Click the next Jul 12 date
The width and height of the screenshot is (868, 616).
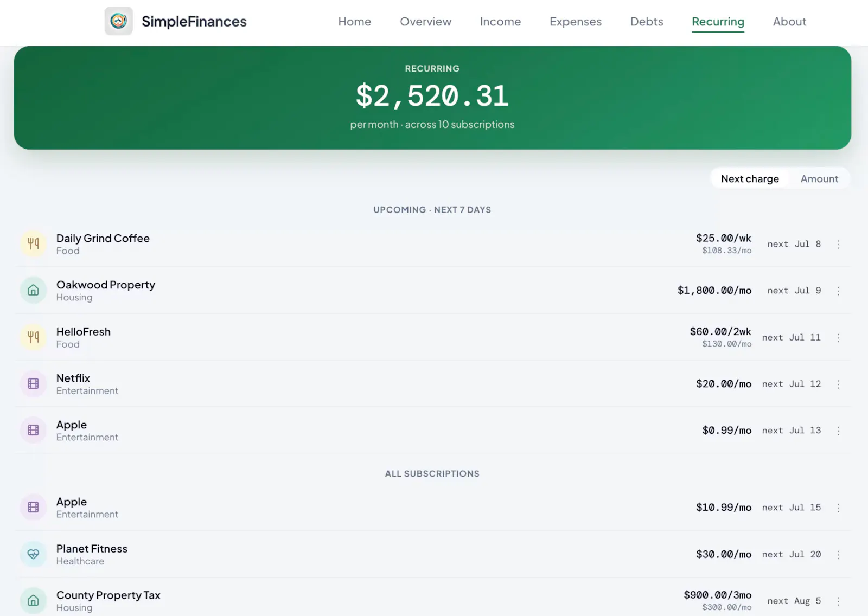pos(791,384)
